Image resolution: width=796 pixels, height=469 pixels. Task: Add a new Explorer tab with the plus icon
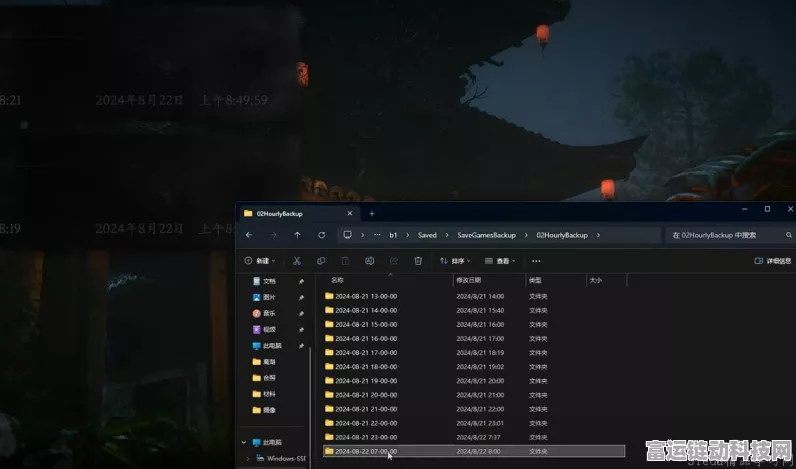click(x=372, y=214)
